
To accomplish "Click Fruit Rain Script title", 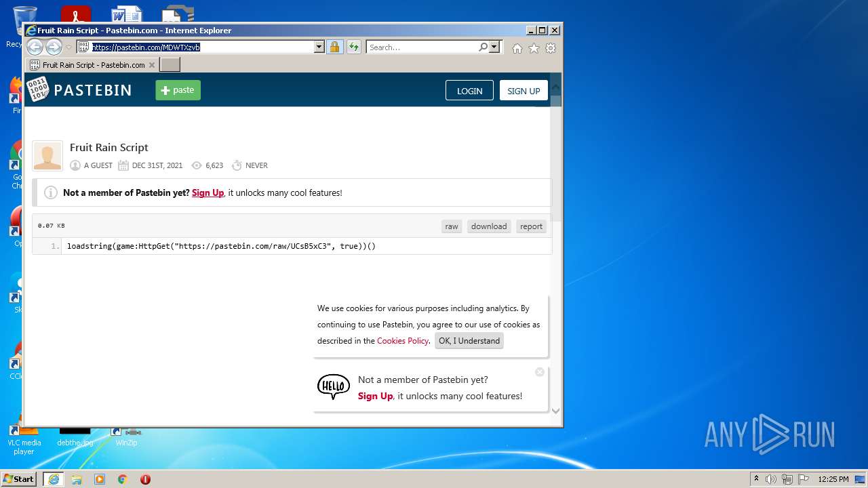I will [x=109, y=147].
